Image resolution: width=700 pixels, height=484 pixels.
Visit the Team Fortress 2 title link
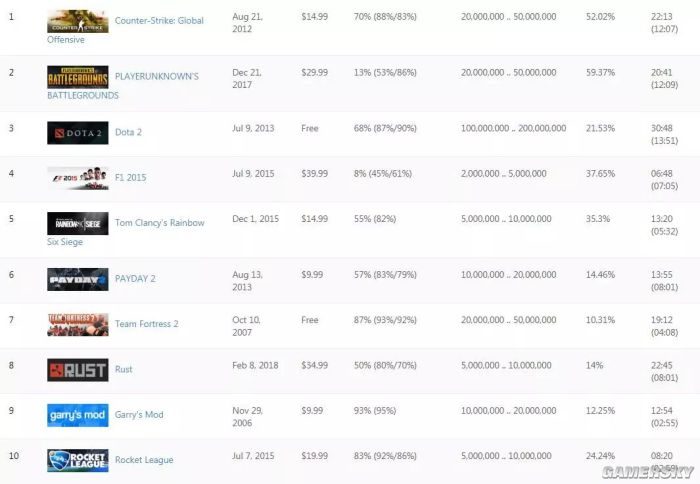click(146, 324)
